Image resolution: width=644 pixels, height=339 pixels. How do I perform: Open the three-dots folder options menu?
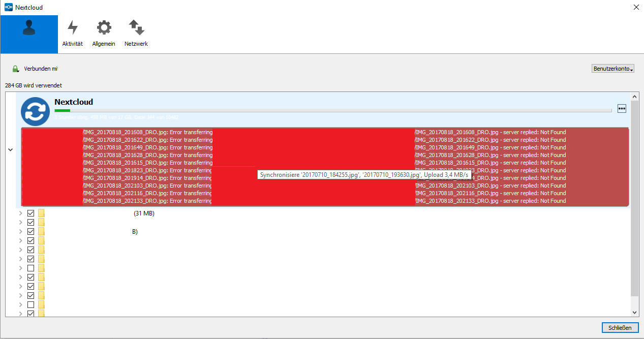[x=622, y=108]
